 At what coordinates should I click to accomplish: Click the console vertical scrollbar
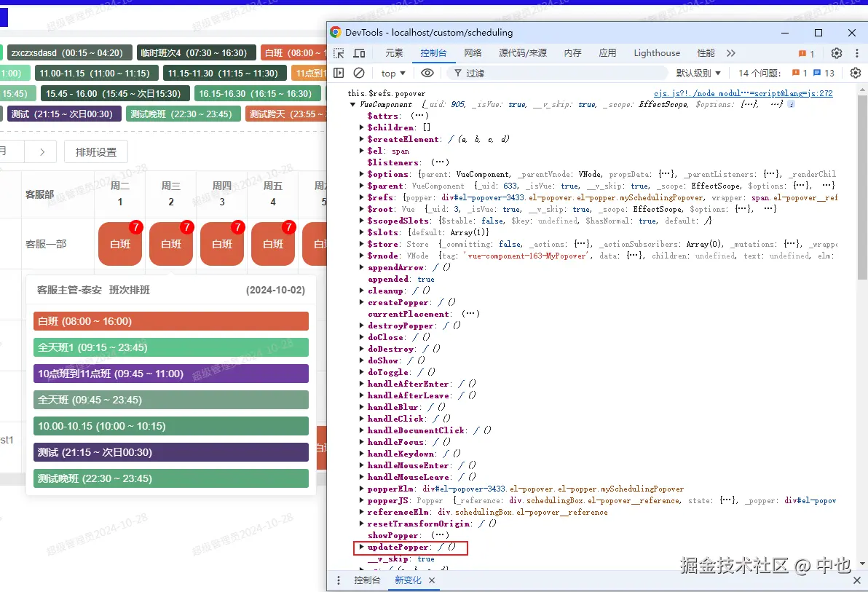tap(862, 189)
